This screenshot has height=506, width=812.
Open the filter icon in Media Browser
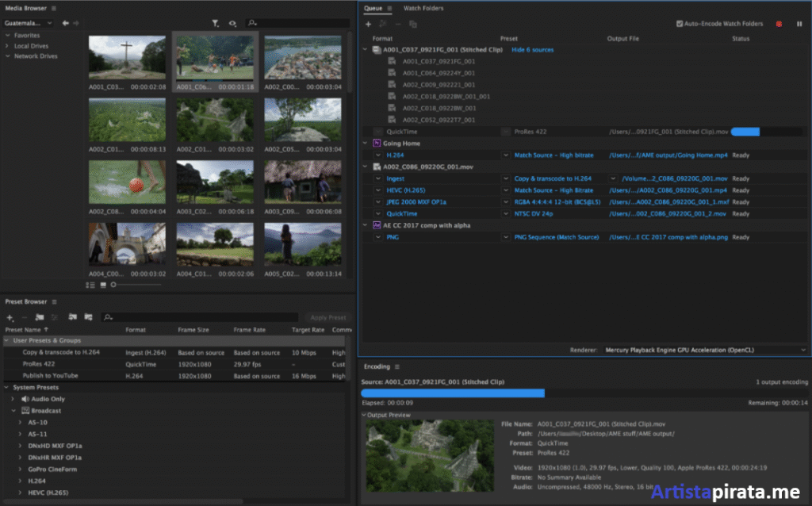click(215, 24)
